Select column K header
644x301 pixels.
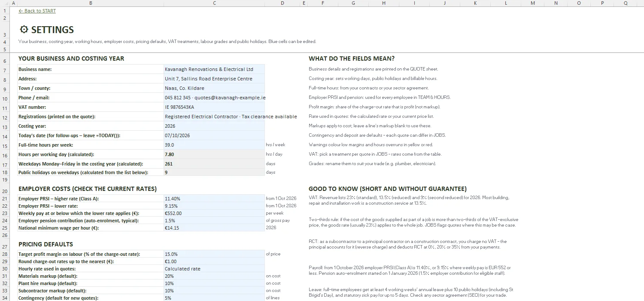pyautogui.click(x=475, y=3)
